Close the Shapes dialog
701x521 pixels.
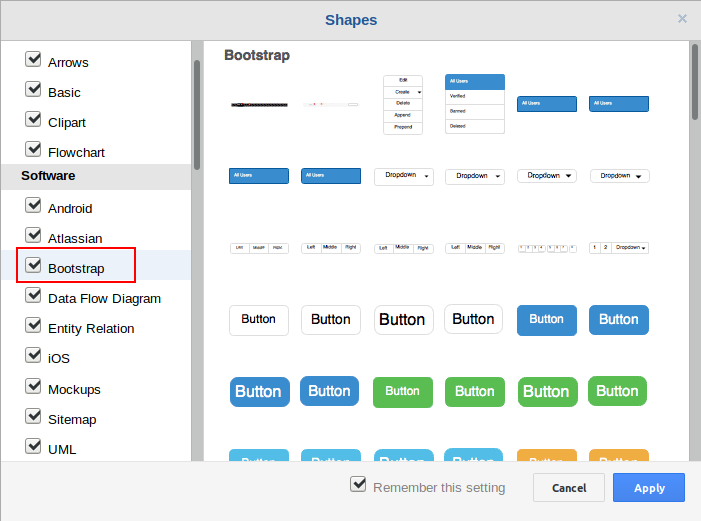click(682, 18)
